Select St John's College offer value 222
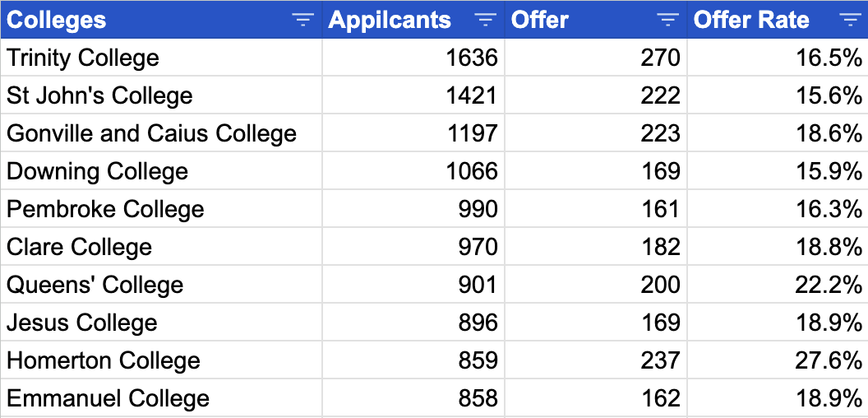The height and width of the screenshot is (418, 868). 661,95
